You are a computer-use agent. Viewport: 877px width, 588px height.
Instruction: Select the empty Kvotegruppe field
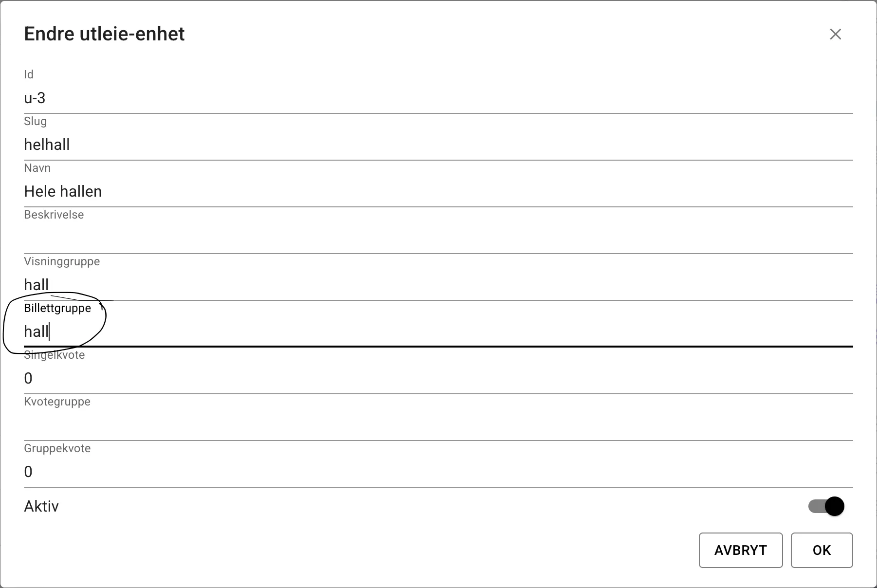coord(195,425)
